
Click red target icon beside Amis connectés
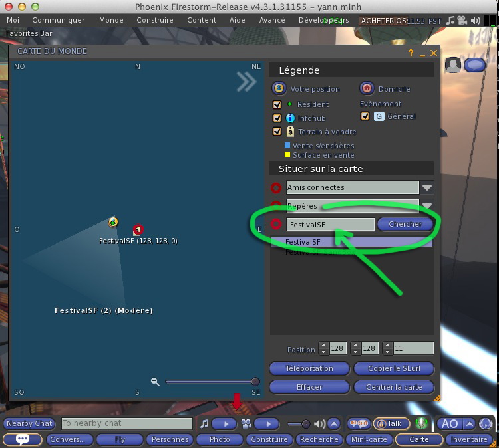(x=276, y=188)
